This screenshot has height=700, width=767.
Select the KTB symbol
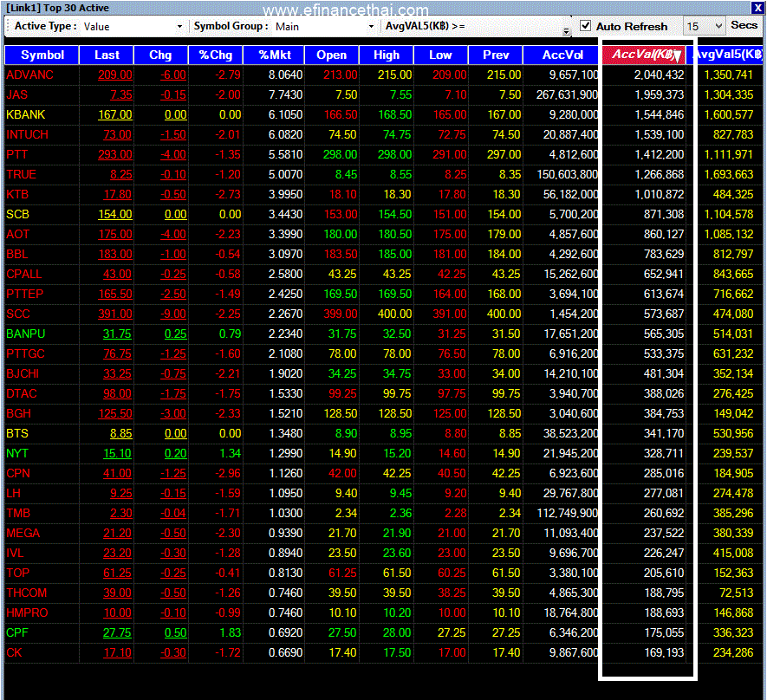coord(17,195)
